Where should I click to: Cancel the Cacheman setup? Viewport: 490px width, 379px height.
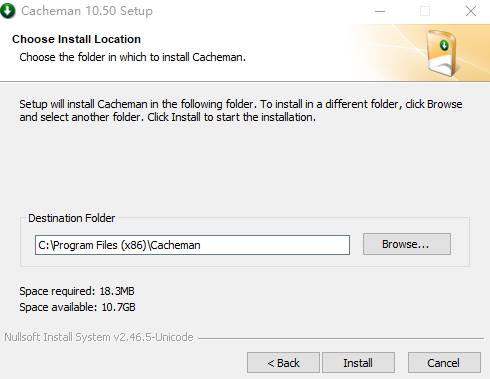444,363
